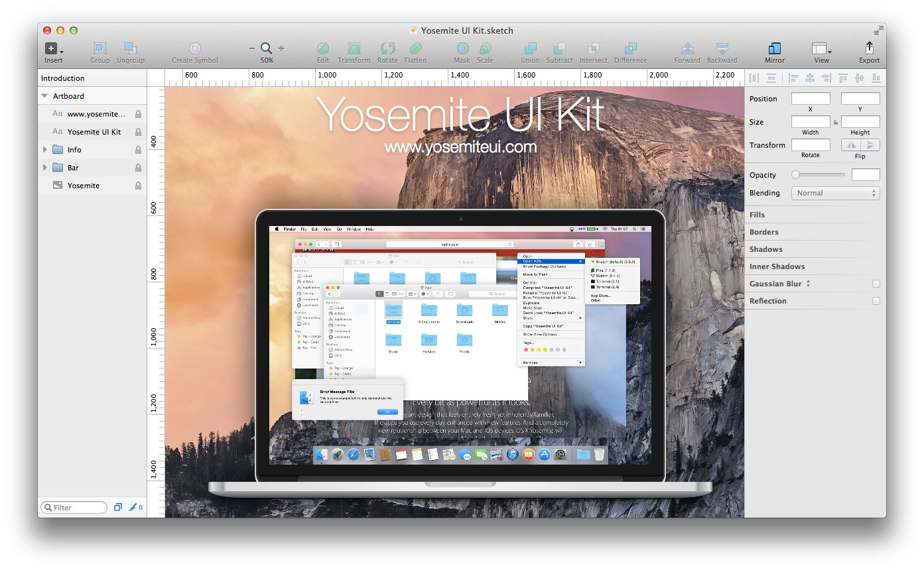Zoom out with the minus button
Image resolution: width=924 pixels, height=570 pixels.
click(252, 48)
